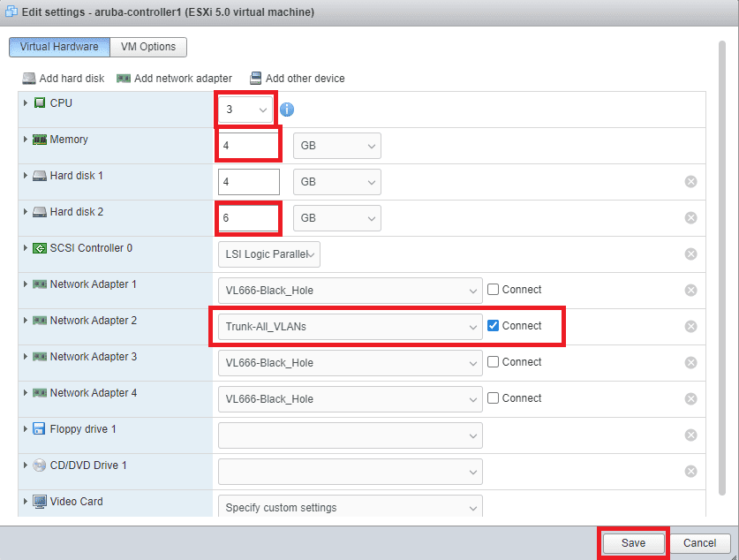The height and width of the screenshot is (560, 739).
Task: Remove Hard disk 1 with its X icon
Action: click(x=691, y=181)
